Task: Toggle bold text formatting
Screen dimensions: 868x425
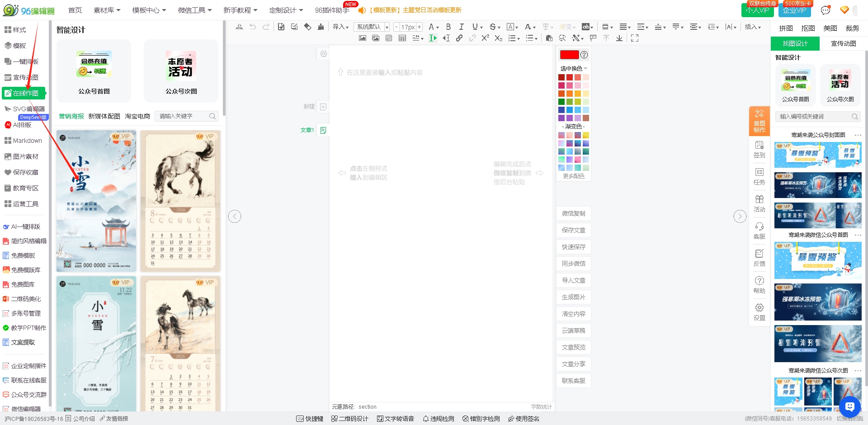Action: click(x=448, y=27)
